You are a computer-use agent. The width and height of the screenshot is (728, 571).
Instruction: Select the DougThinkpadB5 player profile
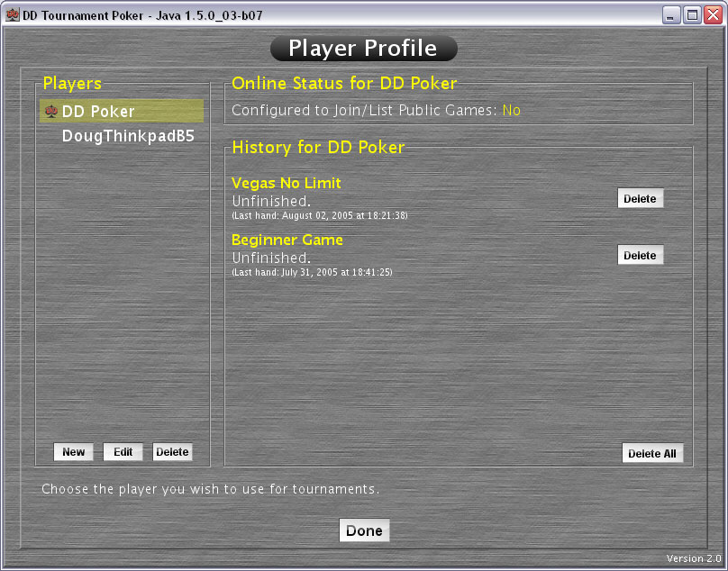tap(128, 136)
